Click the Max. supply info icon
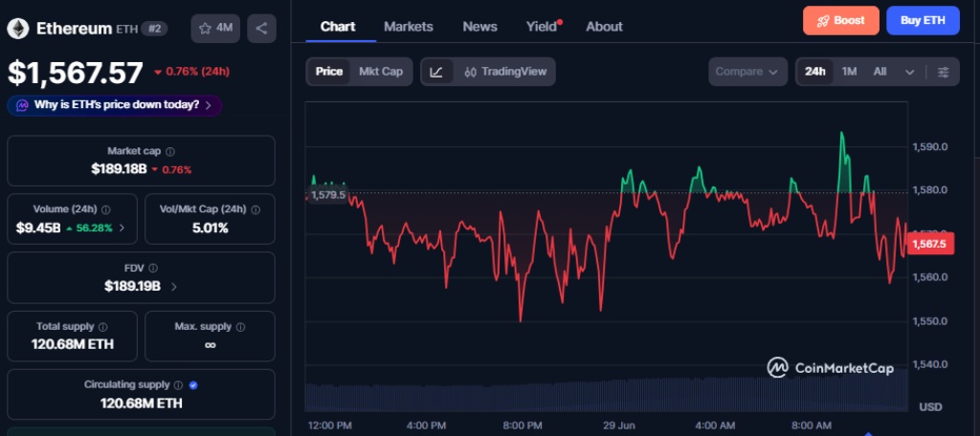Viewport: 980px width, 436px height. tap(240, 327)
